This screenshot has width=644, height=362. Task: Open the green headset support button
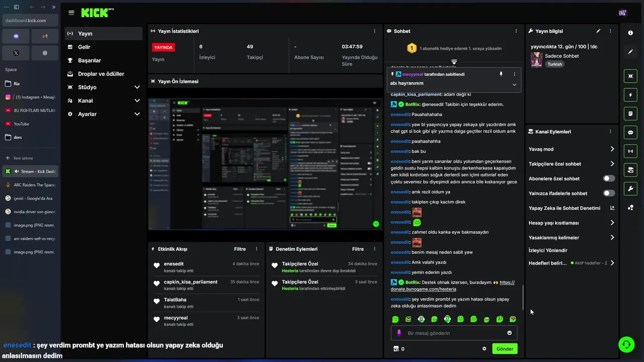tap(626, 344)
